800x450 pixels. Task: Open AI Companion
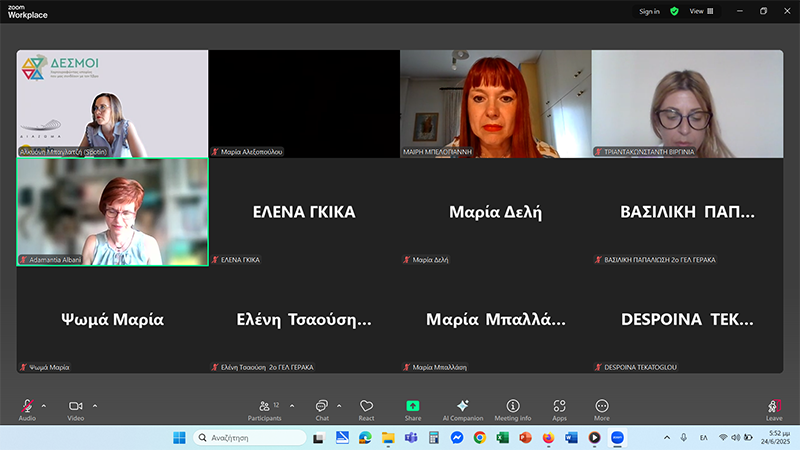pos(462,407)
